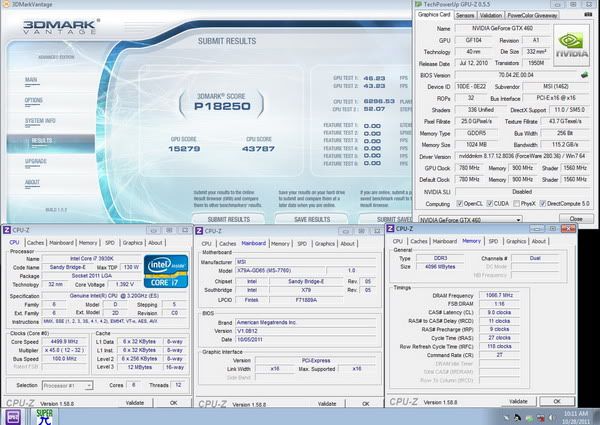Click the volume speaker icon in system tray
600x425 pixels.
click(551, 417)
